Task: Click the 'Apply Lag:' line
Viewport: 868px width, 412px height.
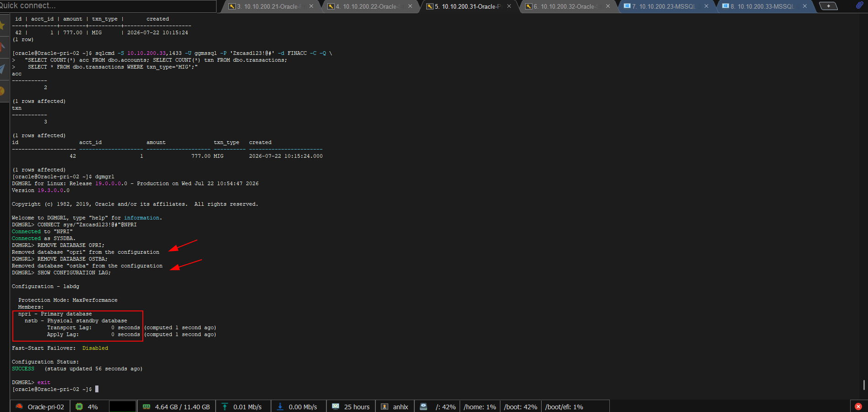Action: pos(131,334)
